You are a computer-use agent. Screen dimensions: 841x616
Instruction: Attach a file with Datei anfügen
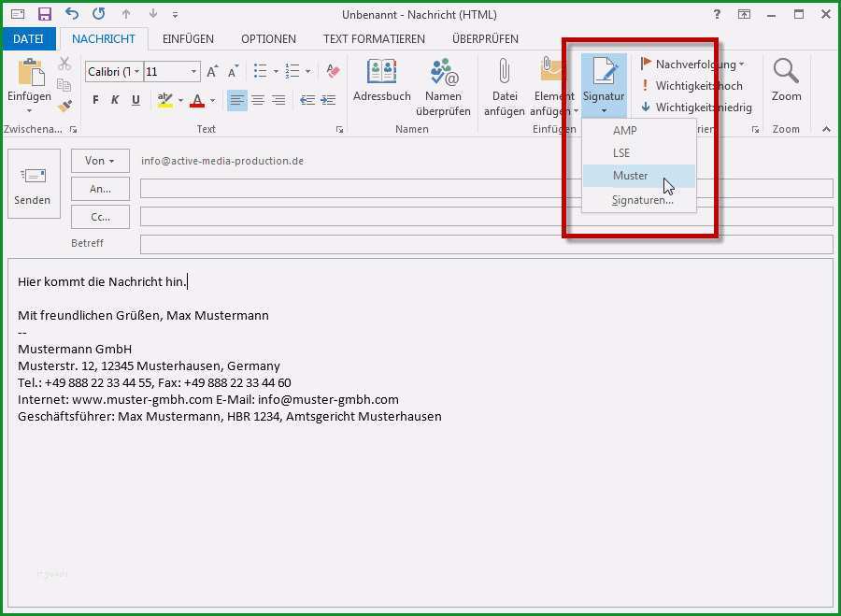505,88
